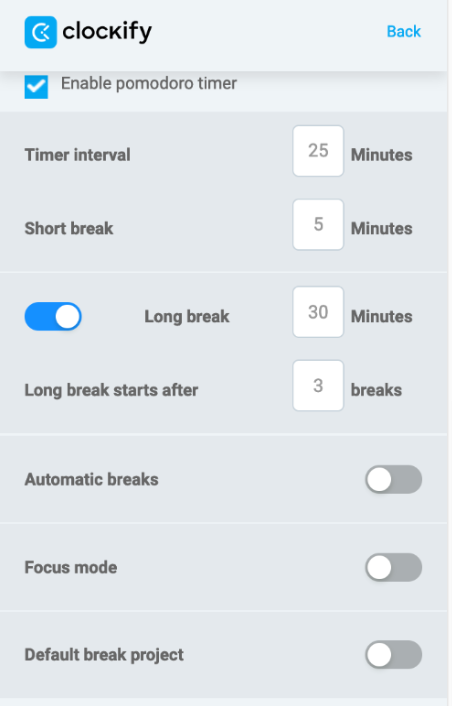The image size is (452, 706).
Task: Click the Default break project label
Action: pos(104,655)
